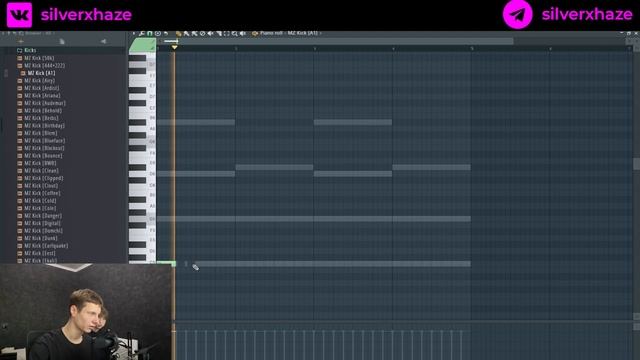The width and height of the screenshot is (640, 360).
Task: Select MZ Kick [BWB] sample
Action: [37, 163]
